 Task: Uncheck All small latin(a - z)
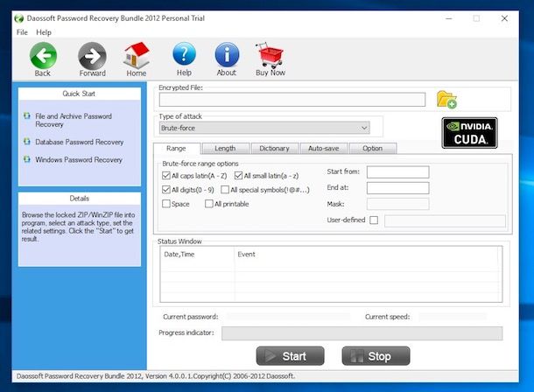[x=238, y=176]
